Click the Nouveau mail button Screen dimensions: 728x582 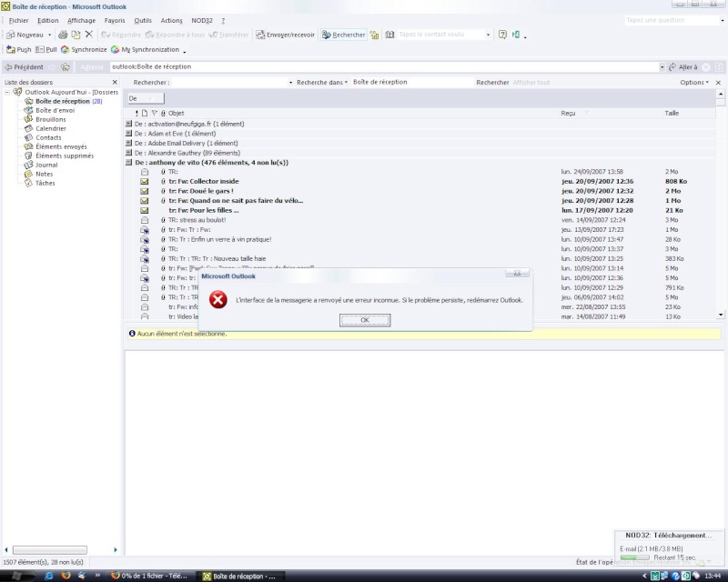click(25, 35)
